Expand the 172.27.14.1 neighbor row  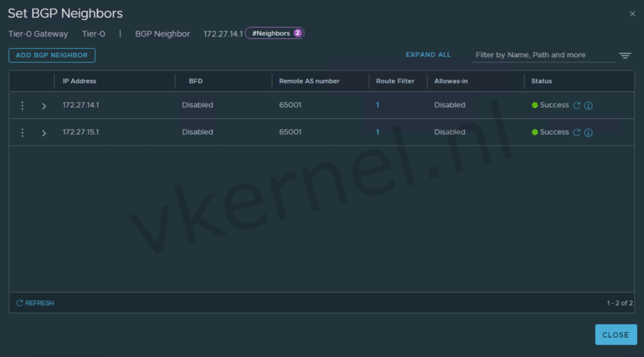[44, 106]
